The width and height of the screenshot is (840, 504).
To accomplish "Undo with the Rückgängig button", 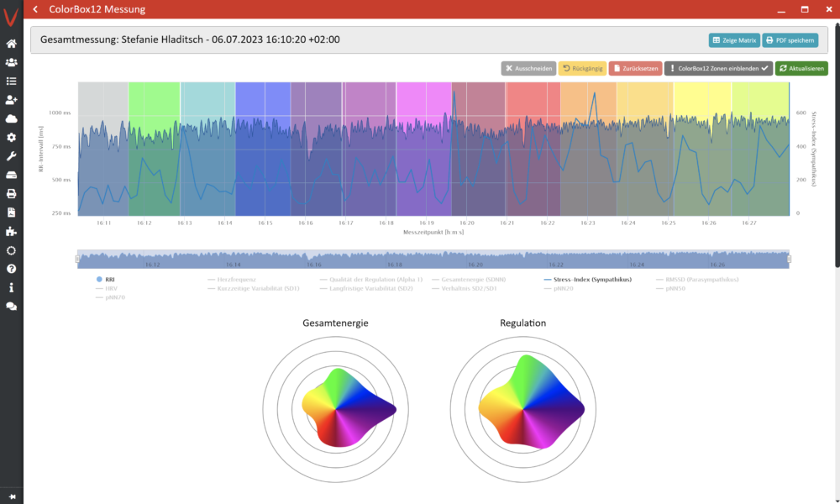I will [582, 69].
